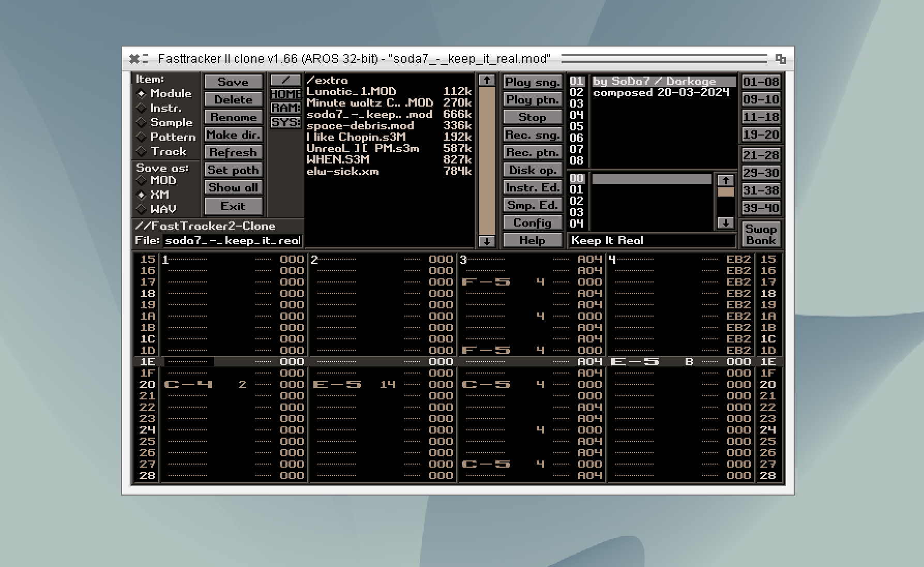Start playing the song
This screenshot has width=924, height=567.
point(532,82)
